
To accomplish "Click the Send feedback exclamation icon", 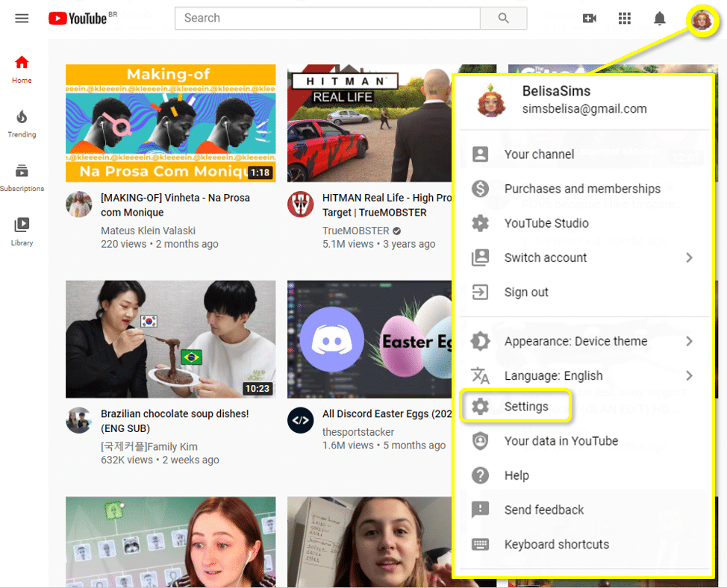I will pos(480,510).
